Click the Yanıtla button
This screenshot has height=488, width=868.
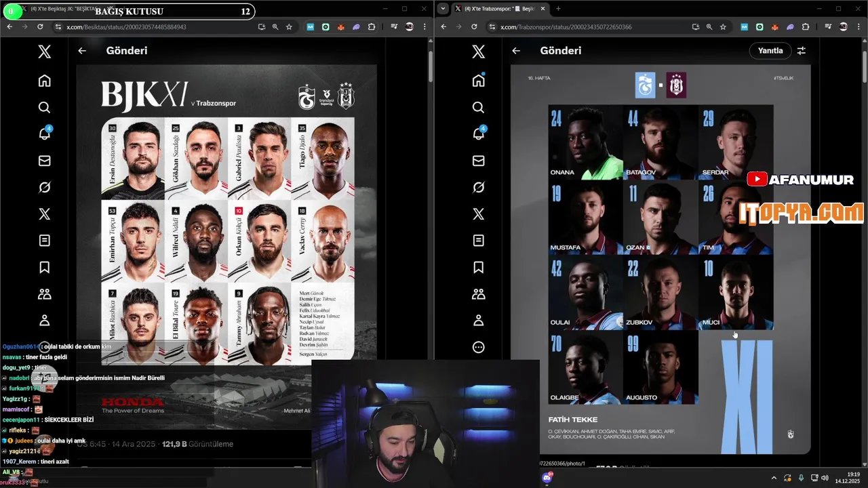point(770,51)
